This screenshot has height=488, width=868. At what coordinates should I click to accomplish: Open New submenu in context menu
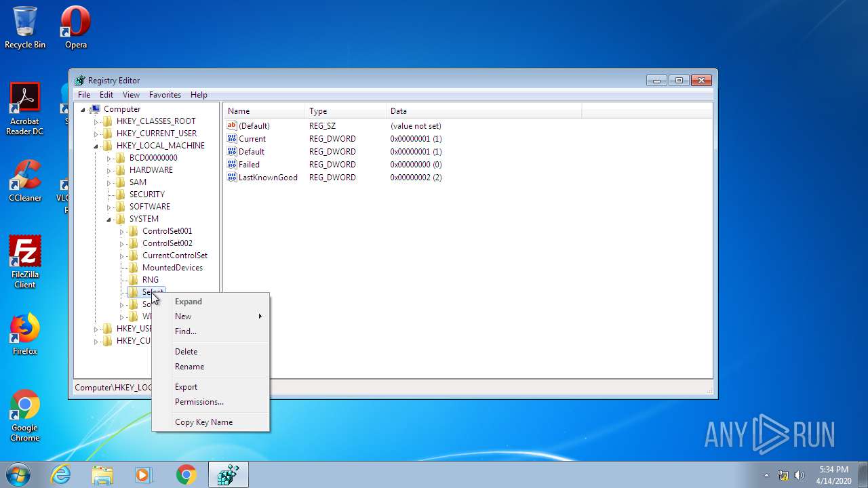click(210, 317)
